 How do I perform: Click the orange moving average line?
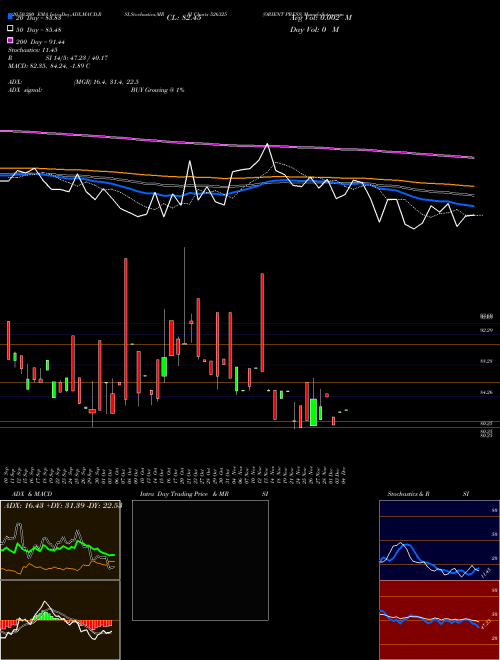click(236, 178)
